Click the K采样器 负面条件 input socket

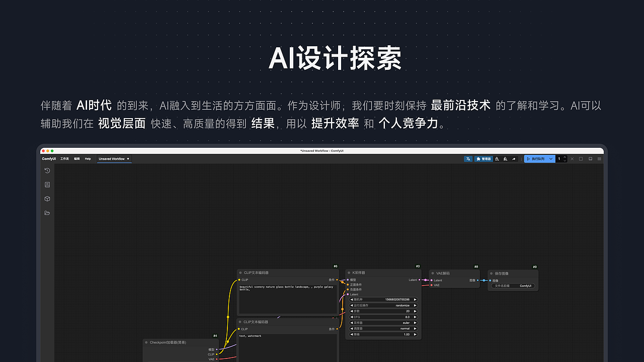[x=348, y=290]
